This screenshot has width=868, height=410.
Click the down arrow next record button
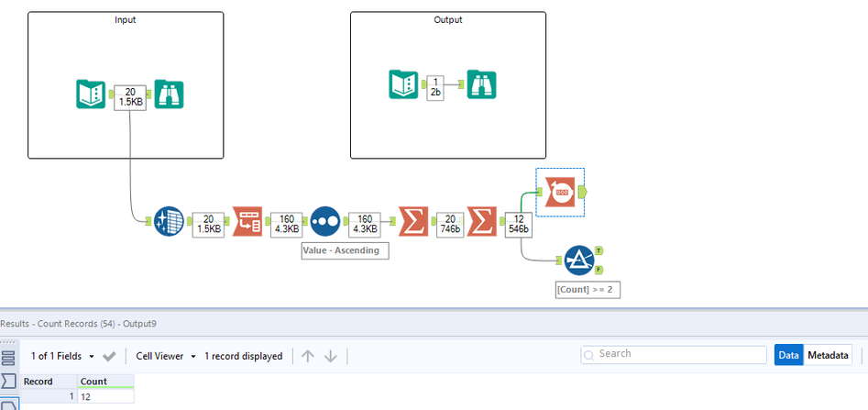pyautogui.click(x=331, y=356)
